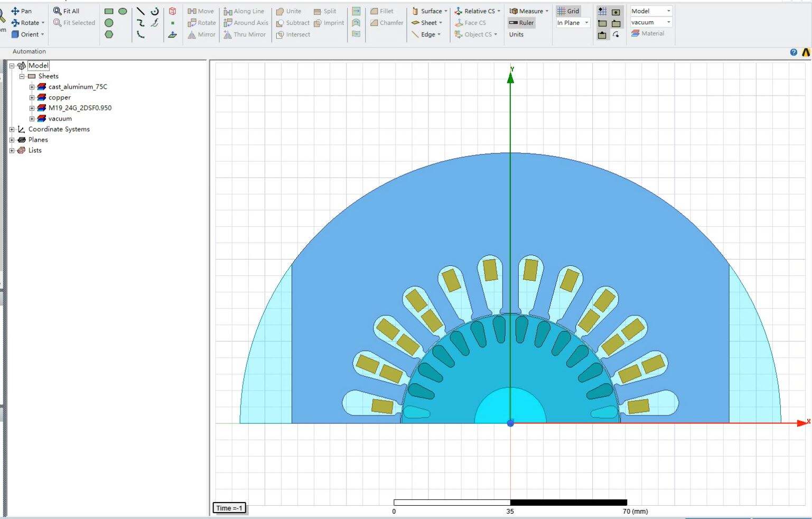
Task: Open the Edge menu
Action: [426, 34]
